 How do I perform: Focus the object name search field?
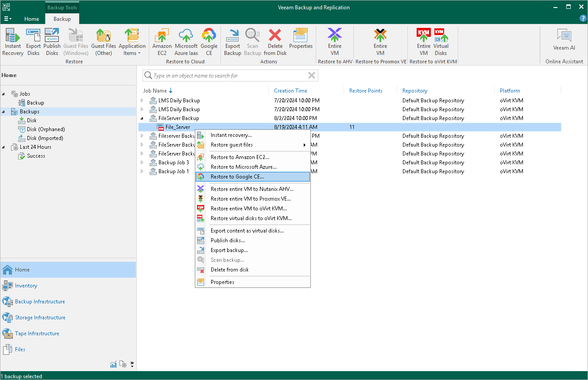pos(229,76)
